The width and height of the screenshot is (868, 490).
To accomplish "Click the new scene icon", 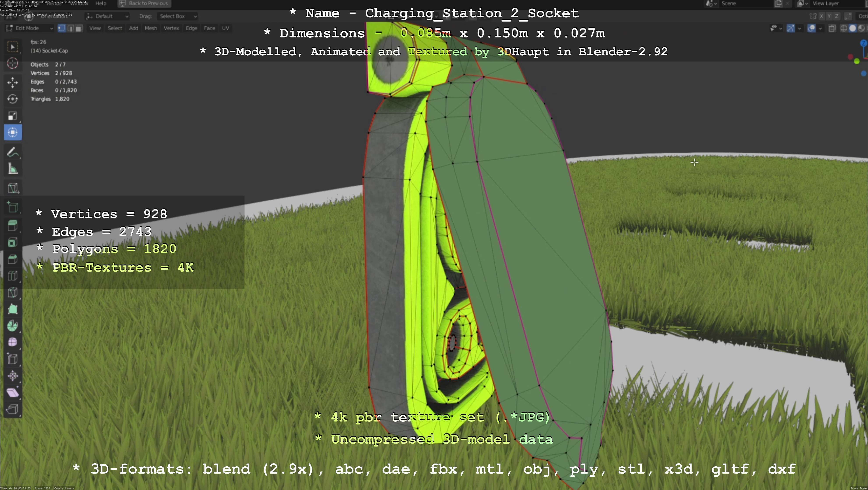I will click(778, 3).
